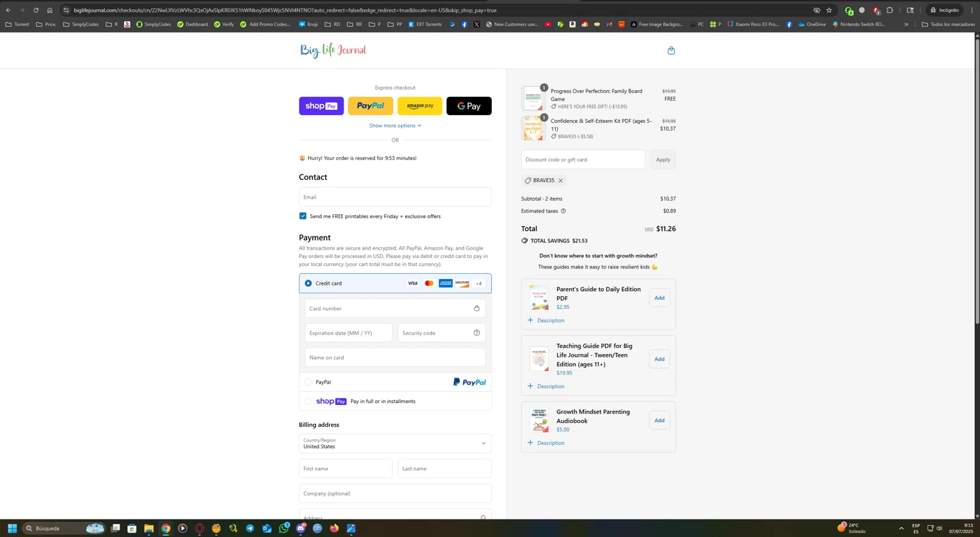The width and height of the screenshot is (980, 537).
Task: Show the +4 additional card types
Action: click(x=479, y=284)
